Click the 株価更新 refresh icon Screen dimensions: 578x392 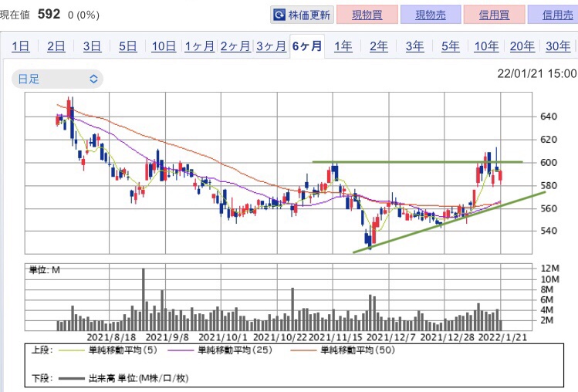279,15
